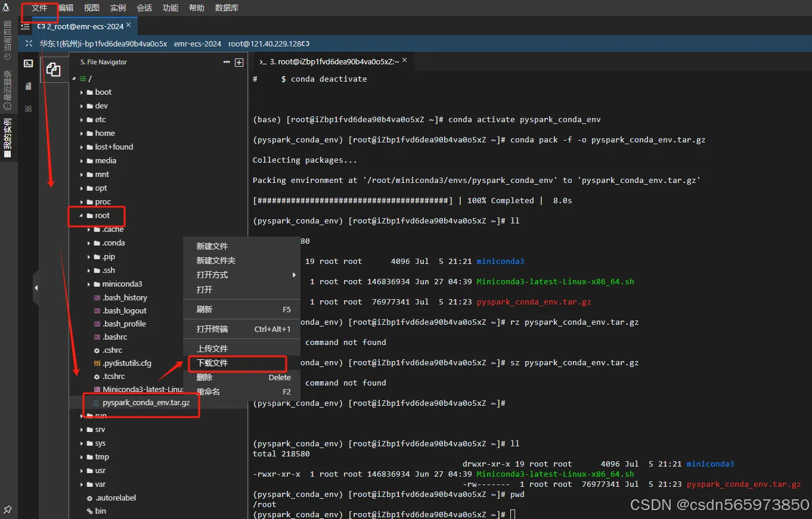Collapse the / root directory tree arrow

74,79
